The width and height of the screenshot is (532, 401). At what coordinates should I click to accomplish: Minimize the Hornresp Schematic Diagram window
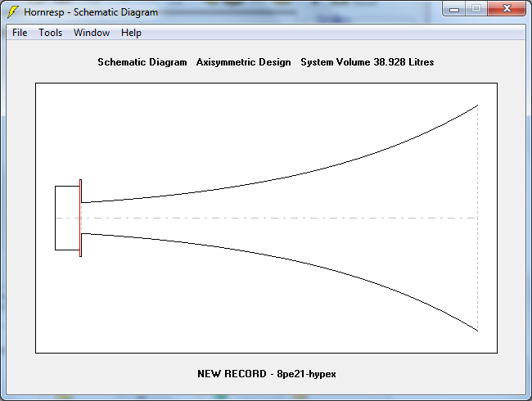click(454, 8)
